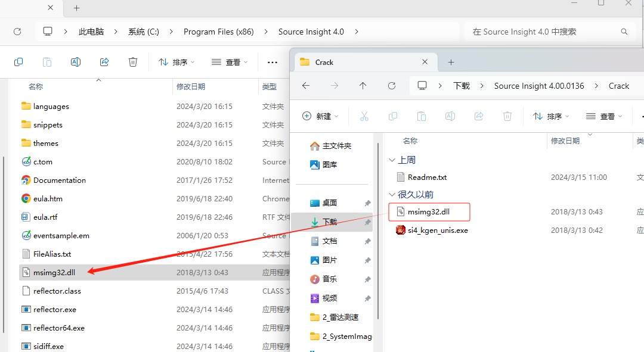Viewport: 644px width, 352px height.
Task: Collapse the 上周 group
Action: pyautogui.click(x=392, y=160)
